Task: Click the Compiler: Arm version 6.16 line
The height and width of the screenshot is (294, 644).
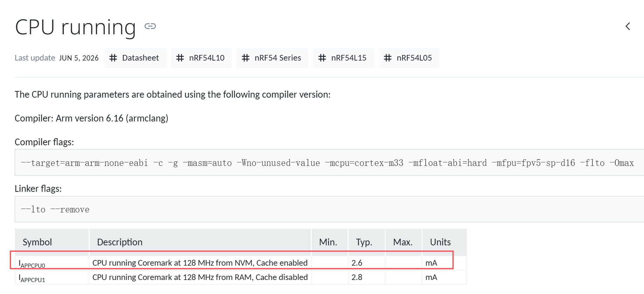Action: click(91, 118)
